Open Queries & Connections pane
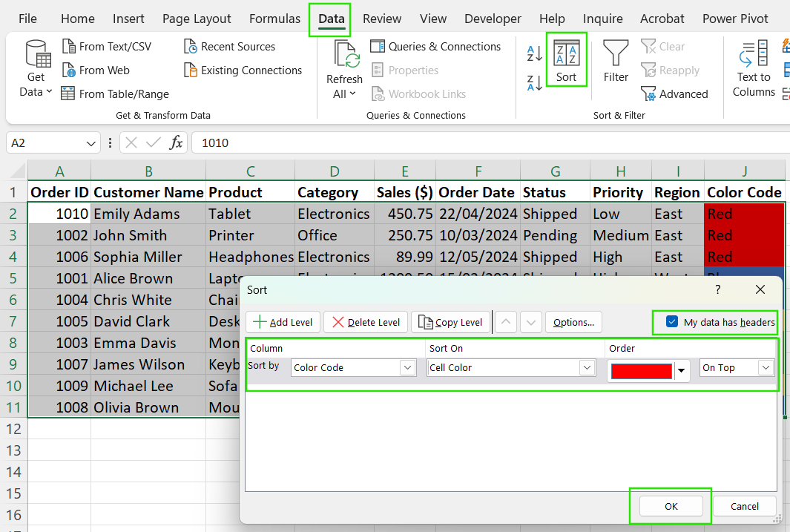 pyautogui.click(x=435, y=46)
